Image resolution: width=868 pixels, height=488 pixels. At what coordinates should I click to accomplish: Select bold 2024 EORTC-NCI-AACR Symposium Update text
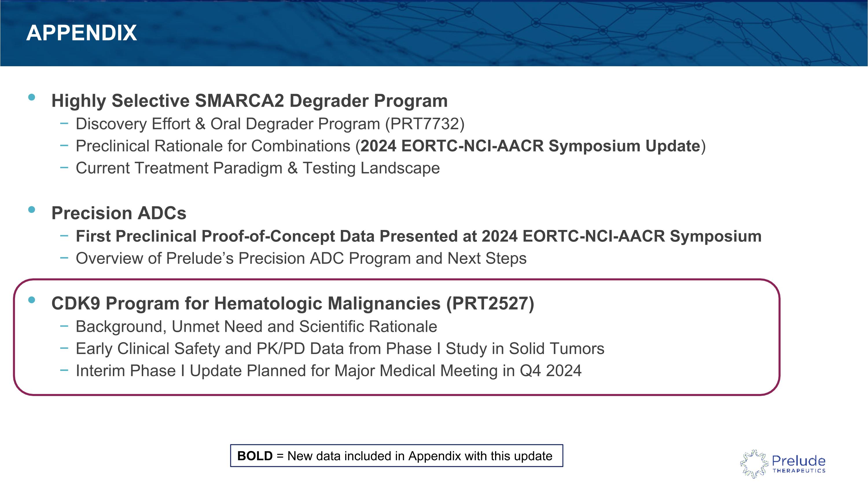tap(530, 146)
